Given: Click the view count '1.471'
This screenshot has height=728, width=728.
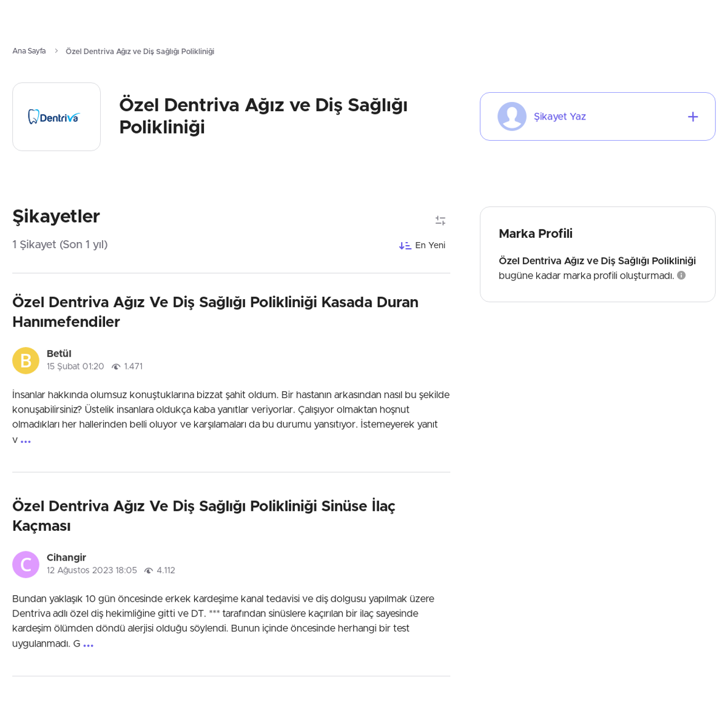Looking at the screenshot, I should (133, 367).
